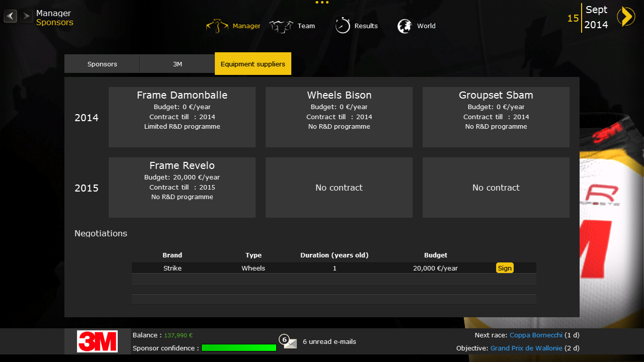The height and width of the screenshot is (362, 644).
Task: Select the 2015 wheels No contract card
Action: 339,188
